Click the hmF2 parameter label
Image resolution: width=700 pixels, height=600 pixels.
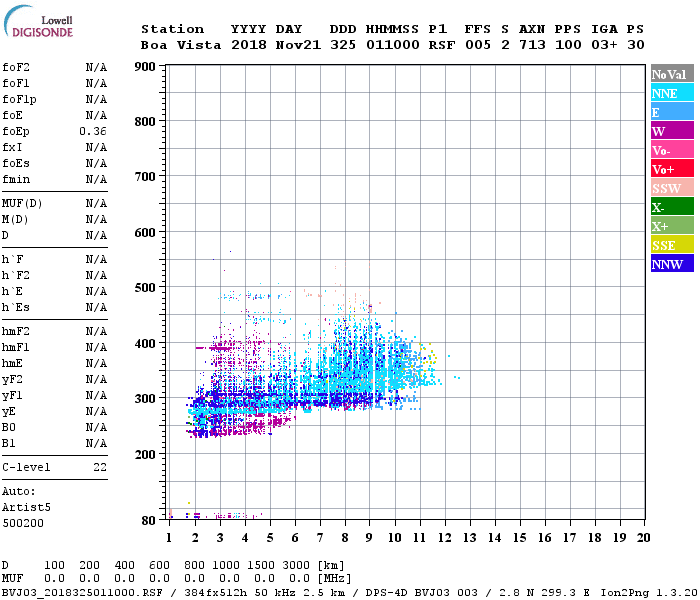coord(16,331)
